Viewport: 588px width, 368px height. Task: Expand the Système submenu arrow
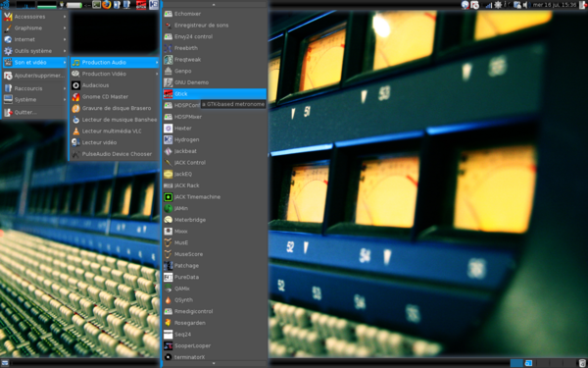[x=65, y=100]
